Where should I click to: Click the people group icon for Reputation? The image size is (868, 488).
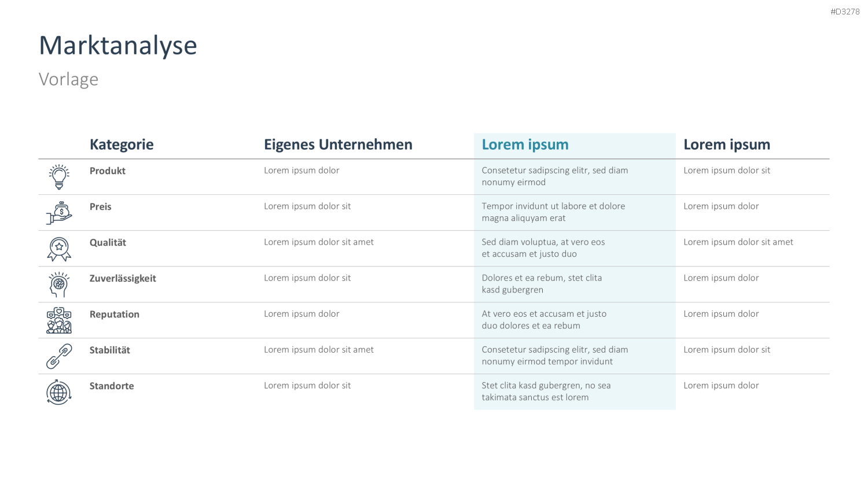coord(59,320)
